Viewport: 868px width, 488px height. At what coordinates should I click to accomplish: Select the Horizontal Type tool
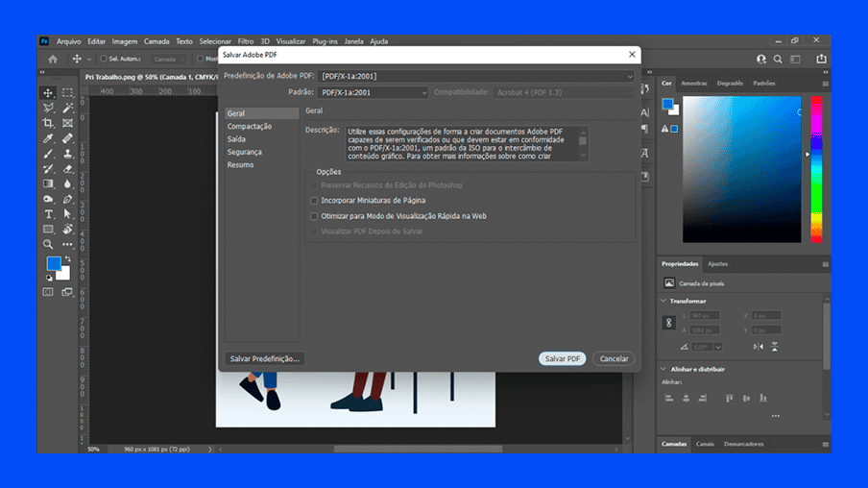click(x=48, y=214)
